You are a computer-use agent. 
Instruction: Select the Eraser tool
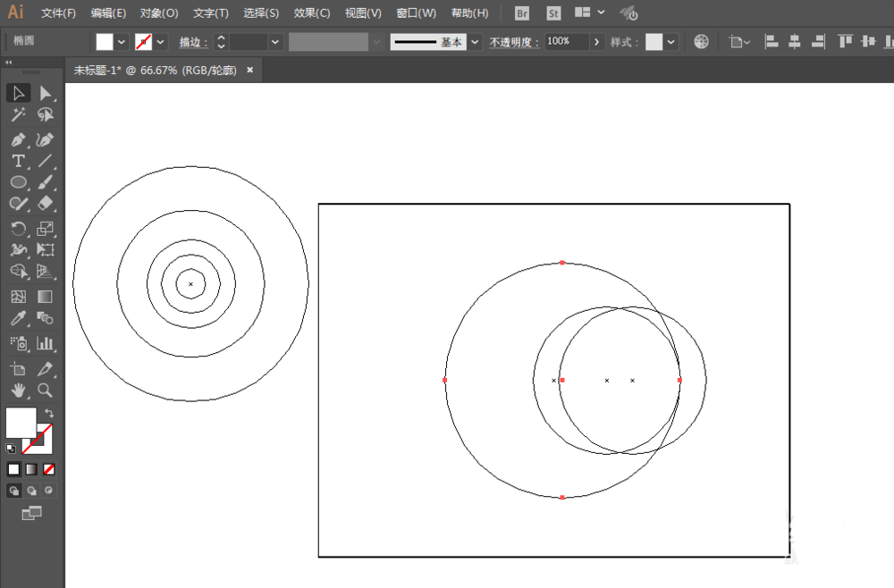(x=45, y=204)
